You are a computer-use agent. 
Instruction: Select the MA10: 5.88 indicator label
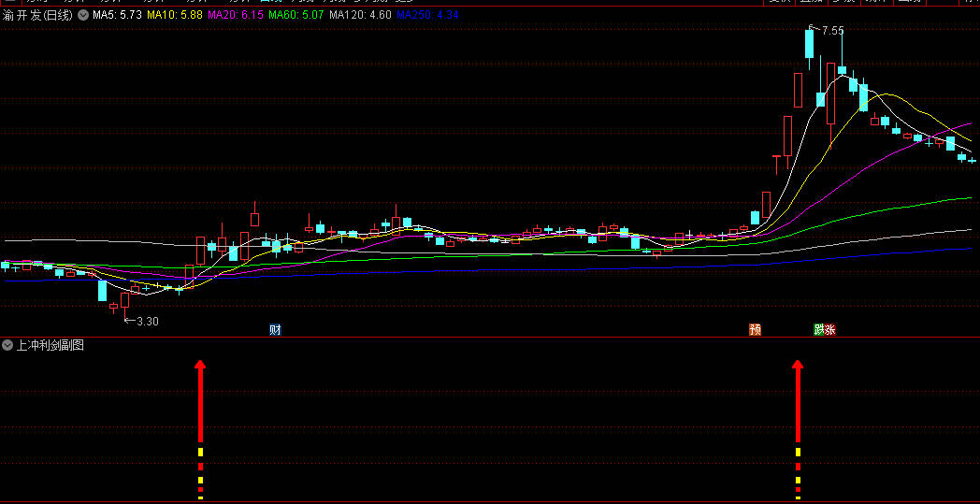click(x=175, y=15)
